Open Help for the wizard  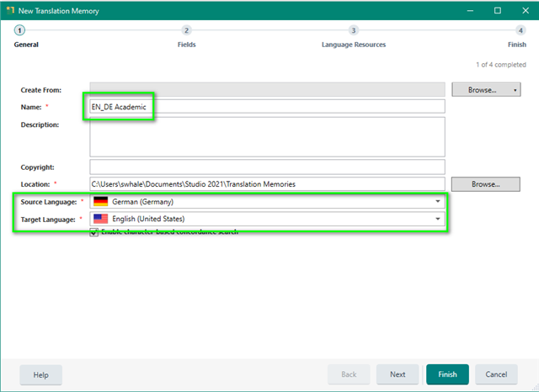coord(40,374)
